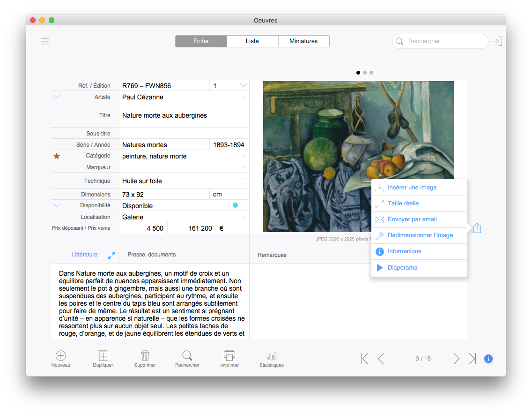The height and width of the screenshot is (414, 532).
Task: Open the hamburger menu icon
Action: tap(45, 41)
